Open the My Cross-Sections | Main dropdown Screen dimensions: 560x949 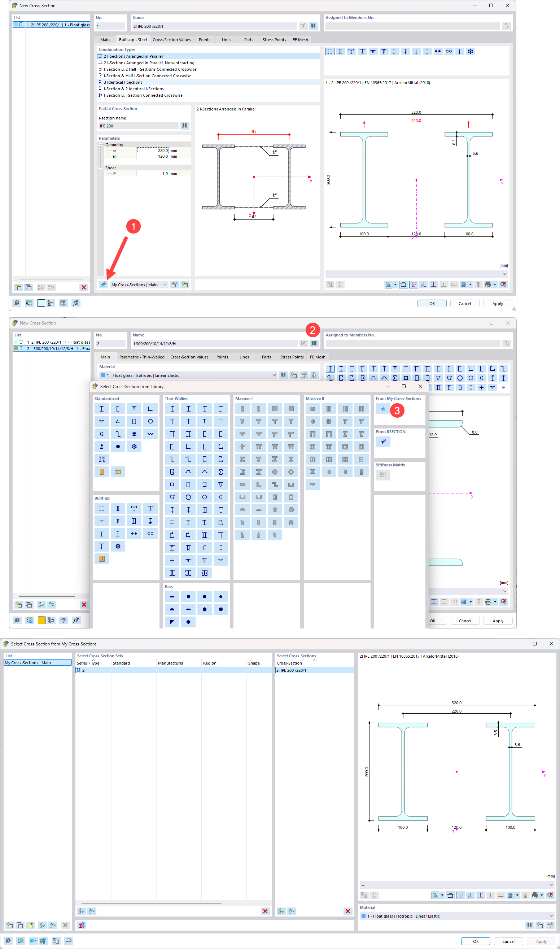coord(165,284)
